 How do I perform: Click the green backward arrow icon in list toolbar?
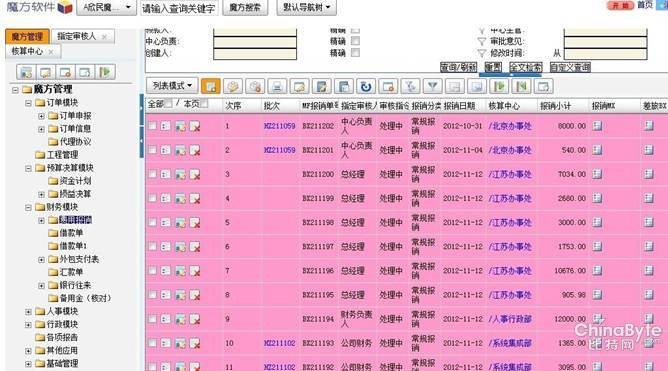[521, 86]
